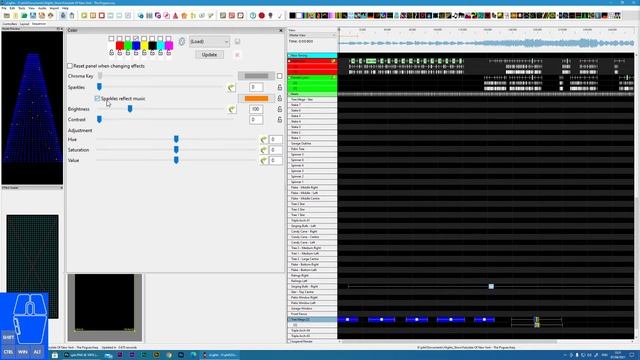Click the blue info circle toolbar icon
The image size is (640, 360).
pyautogui.click(x=253, y=16)
